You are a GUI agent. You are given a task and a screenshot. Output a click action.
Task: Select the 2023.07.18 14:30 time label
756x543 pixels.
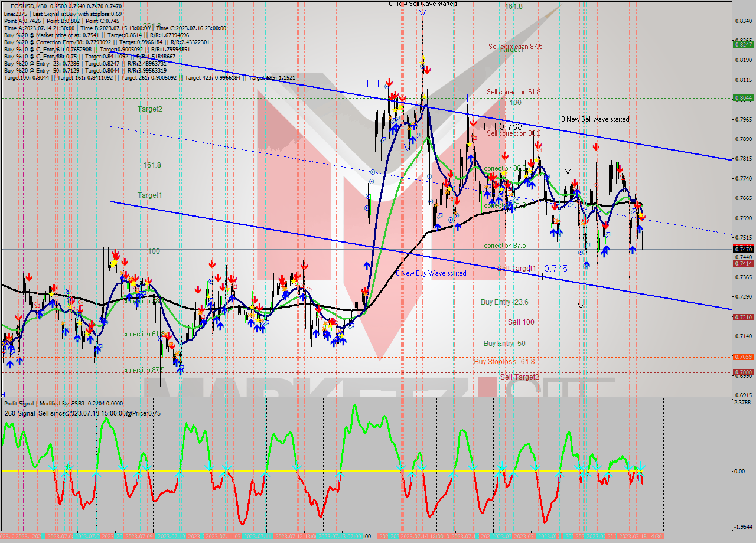tap(640, 536)
